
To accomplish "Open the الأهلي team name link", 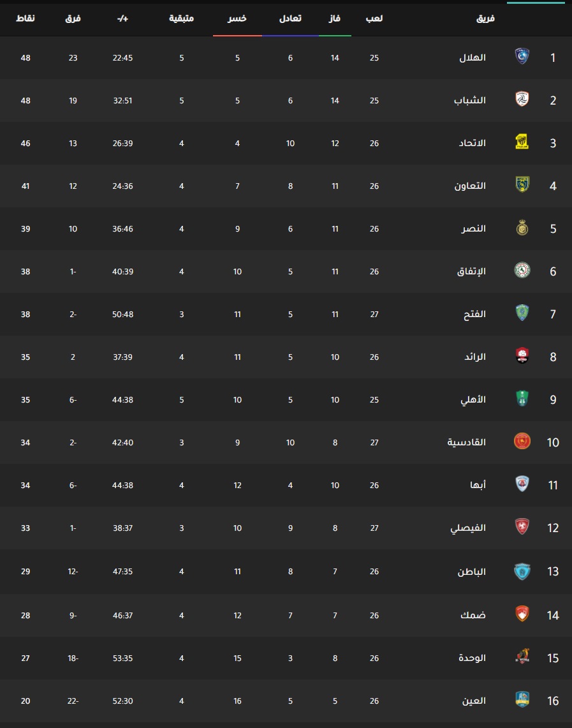I will pyautogui.click(x=473, y=400).
